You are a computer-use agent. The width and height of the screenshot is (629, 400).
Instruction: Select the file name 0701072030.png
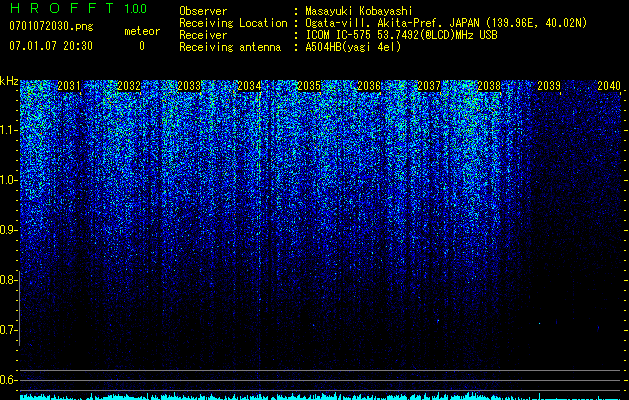51,26
